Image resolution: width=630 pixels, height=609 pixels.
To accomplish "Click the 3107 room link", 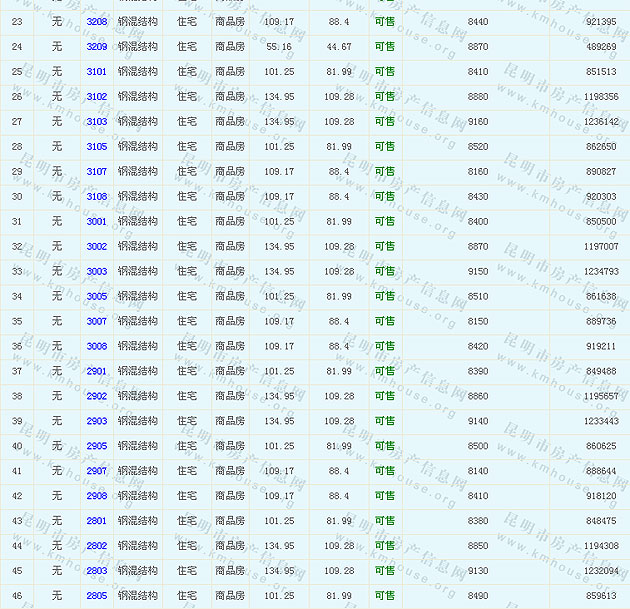I will [96, 172].
